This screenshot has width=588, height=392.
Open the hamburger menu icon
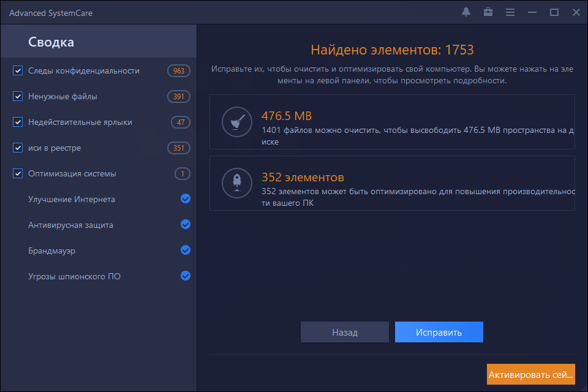point(510,12)
